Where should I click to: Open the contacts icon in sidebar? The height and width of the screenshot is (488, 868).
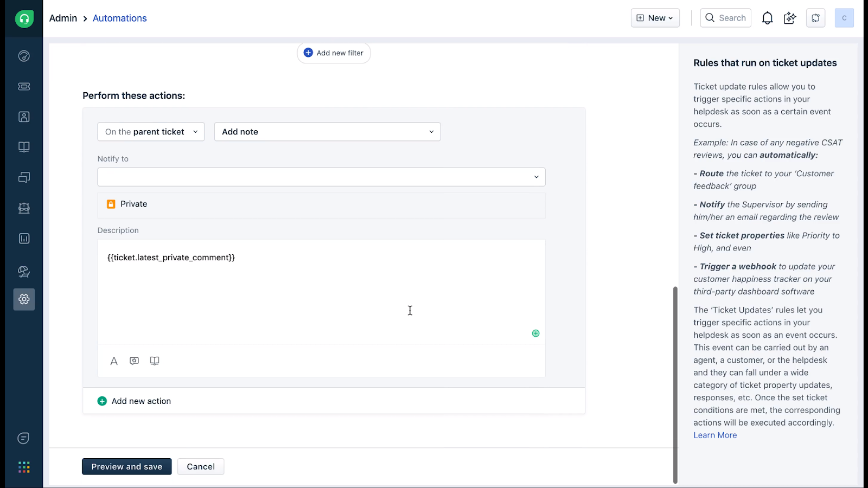(x=24, y=117)
